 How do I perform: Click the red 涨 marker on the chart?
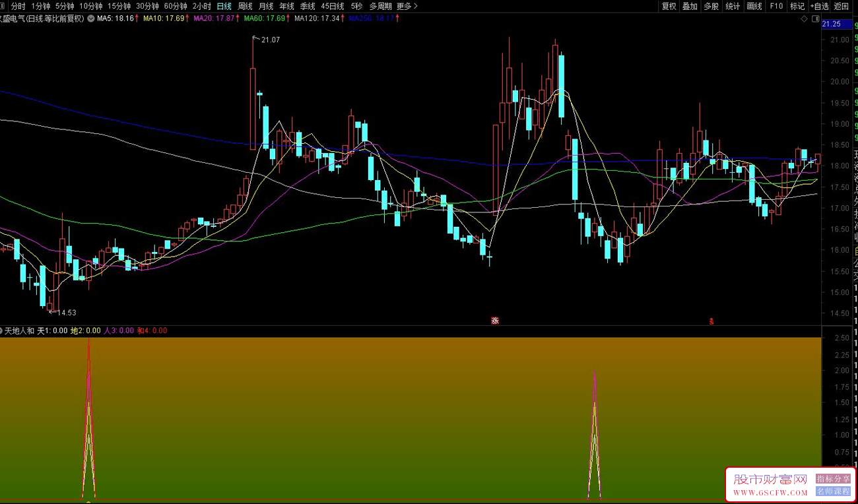[494, 321]
